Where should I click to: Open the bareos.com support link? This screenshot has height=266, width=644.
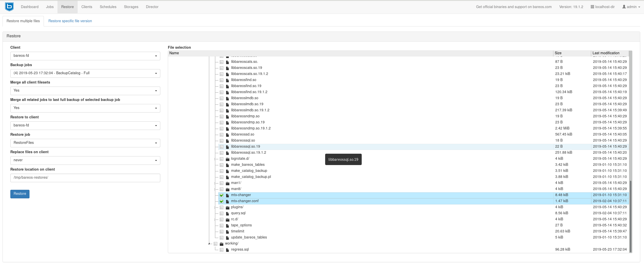click(x=514, y=7)
